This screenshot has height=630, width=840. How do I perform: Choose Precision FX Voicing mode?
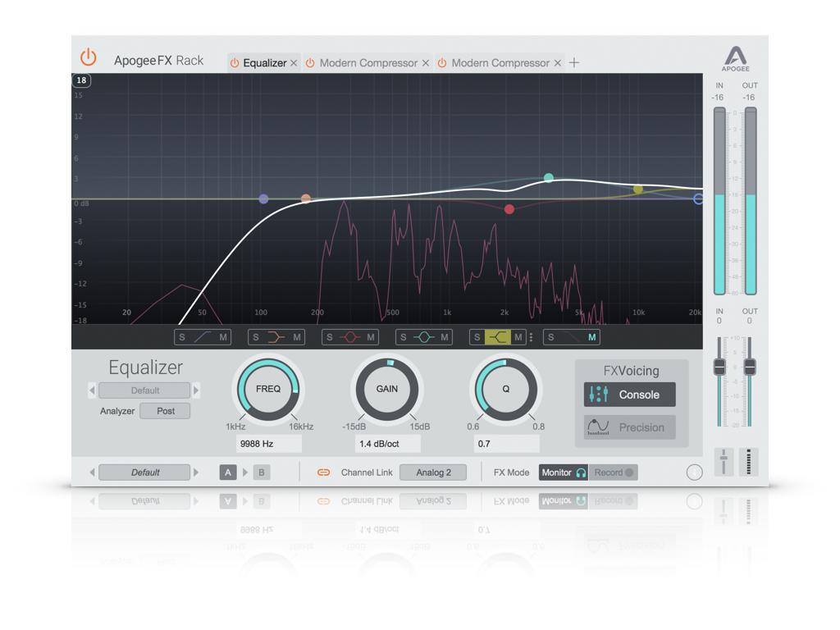click(629, 427)
